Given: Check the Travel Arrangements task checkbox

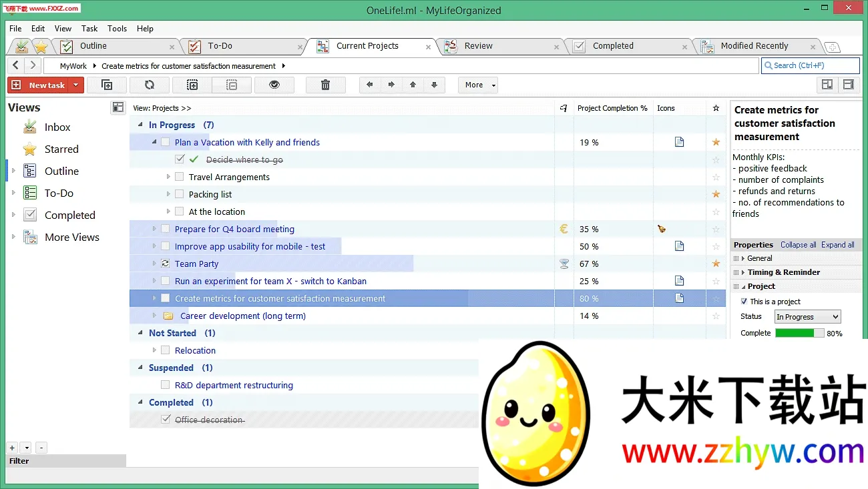Looking at the screenshot, I should (x=179, y=177).
